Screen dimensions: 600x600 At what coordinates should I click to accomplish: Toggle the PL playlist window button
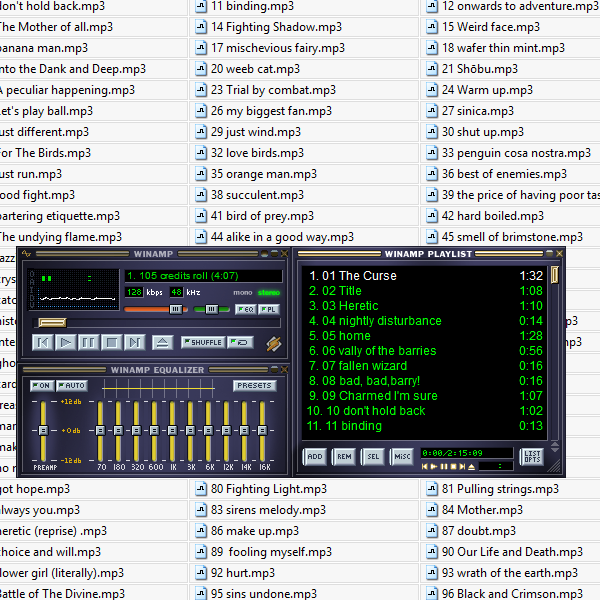(269, 309)
